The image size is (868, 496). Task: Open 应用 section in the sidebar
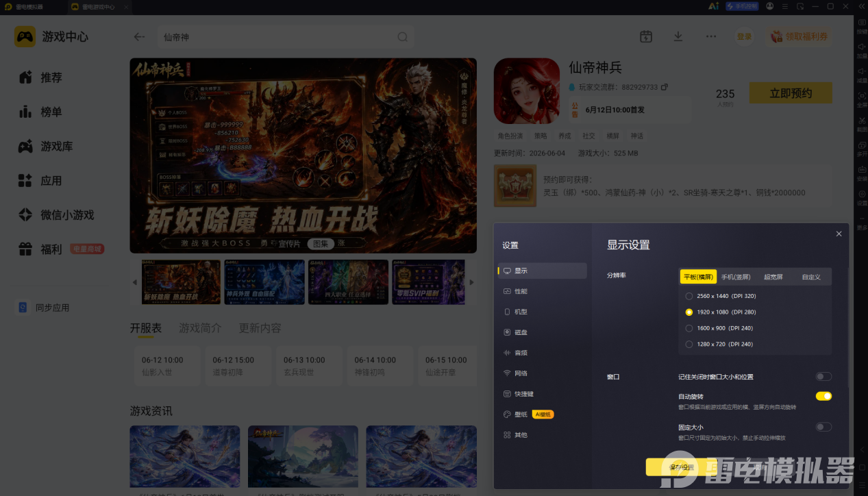(x=41, y=181)
